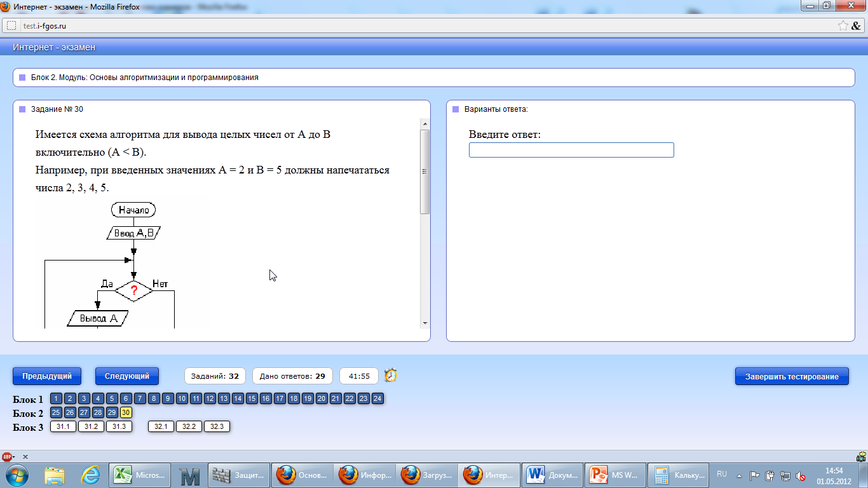Switch to the Firefox window titled Загруз...
Screen dimensions: 868x488
(x=426, y=475)
